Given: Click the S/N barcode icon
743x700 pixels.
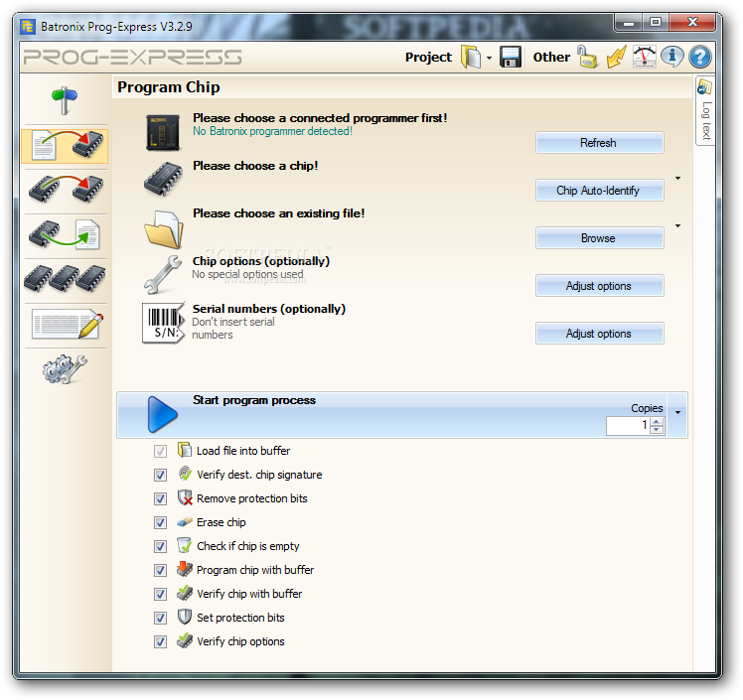Looking at the screenshot, I should coord(164,323).
